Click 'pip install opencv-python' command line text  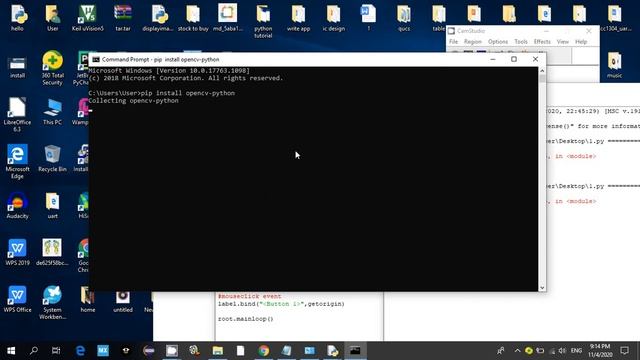[x=188, y=93]
